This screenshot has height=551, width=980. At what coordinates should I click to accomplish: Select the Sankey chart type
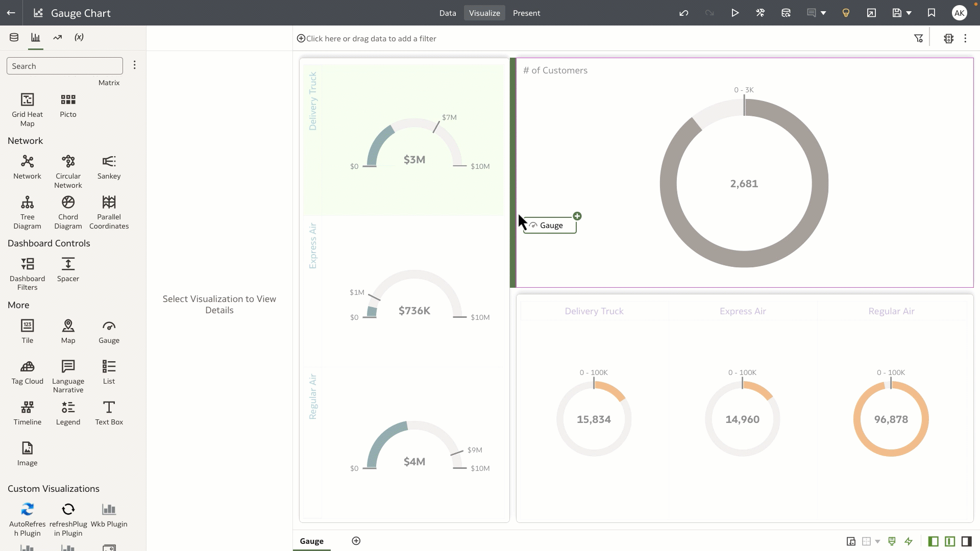click(109, 162)
